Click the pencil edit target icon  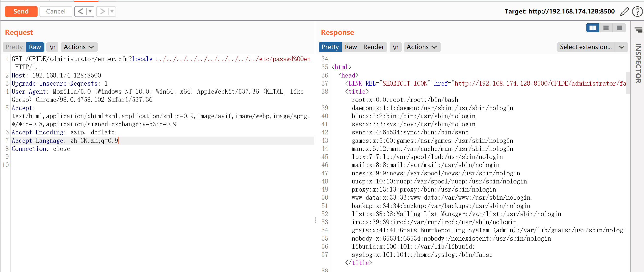click(624, 12)
